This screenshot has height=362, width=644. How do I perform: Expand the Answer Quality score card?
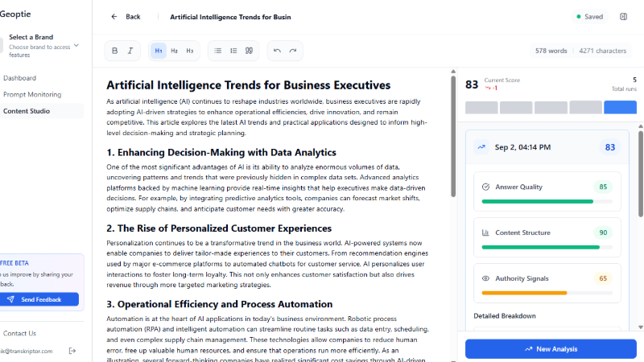[x=547, y=192]
